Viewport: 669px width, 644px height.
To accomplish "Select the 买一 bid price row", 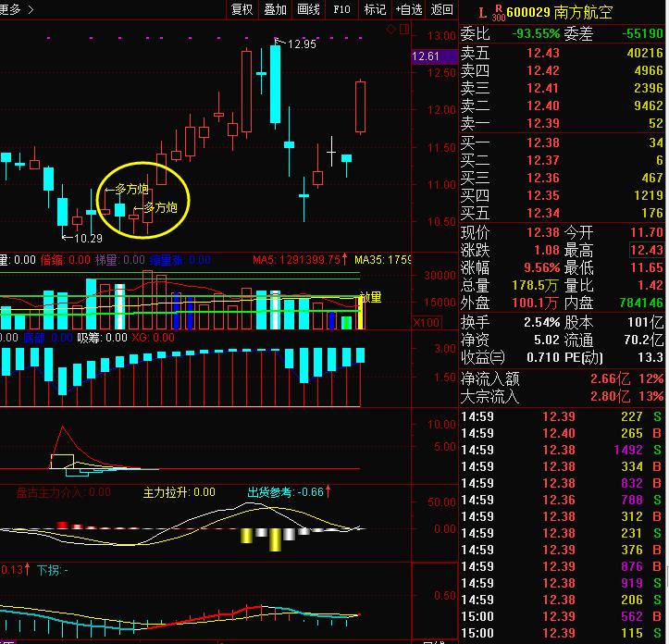I will 563,142.
